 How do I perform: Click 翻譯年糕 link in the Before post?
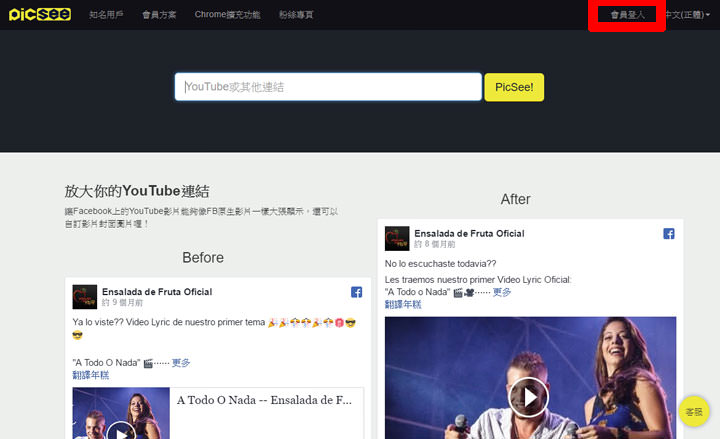click(91, 375)
